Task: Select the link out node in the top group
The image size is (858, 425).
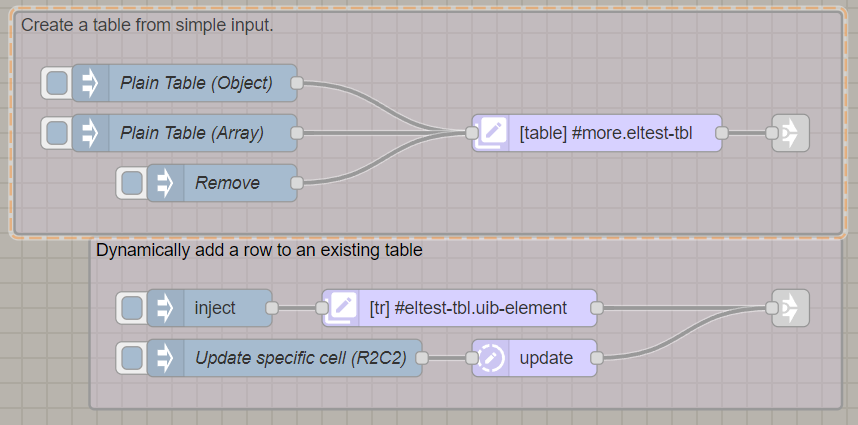Action: (790, 133)
